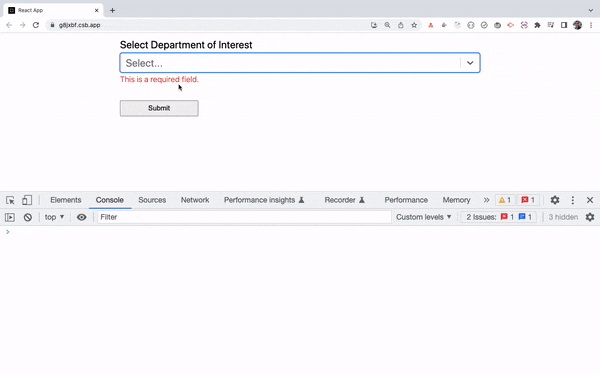
Task: Open the Network tab
Action: (x=195, y=200)
